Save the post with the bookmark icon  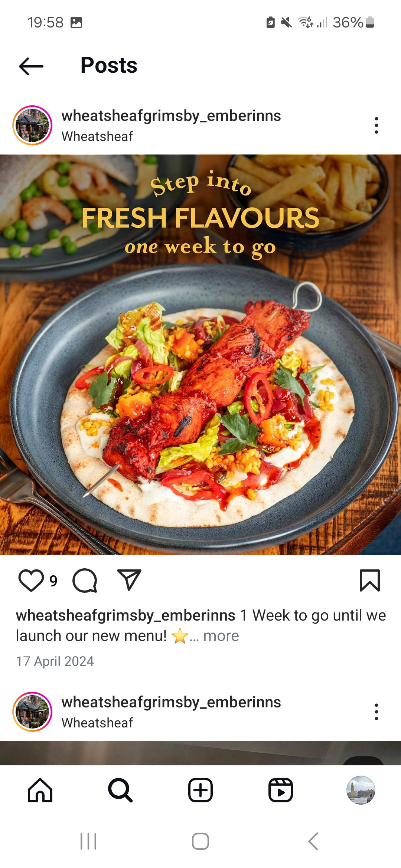pyautogui.click(x=370, y=581)
